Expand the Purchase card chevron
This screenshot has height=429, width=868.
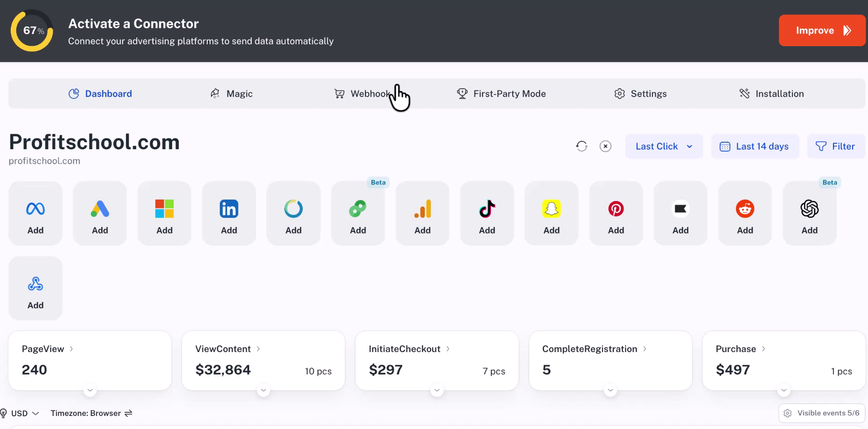click(784, 390)
